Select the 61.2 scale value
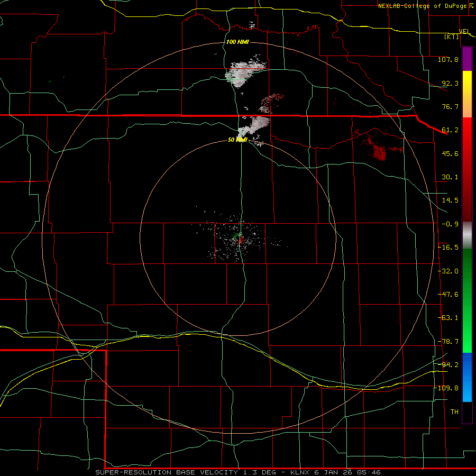 [x=450, y=130]
